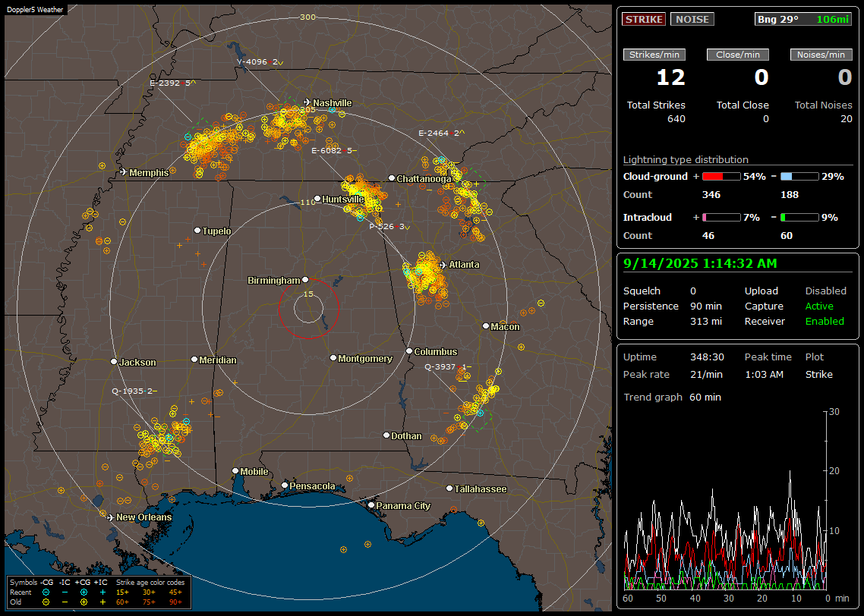This screenshot has width=864, height=616.
Task: Click the Dothan city marker
Action: pos(386,435)
